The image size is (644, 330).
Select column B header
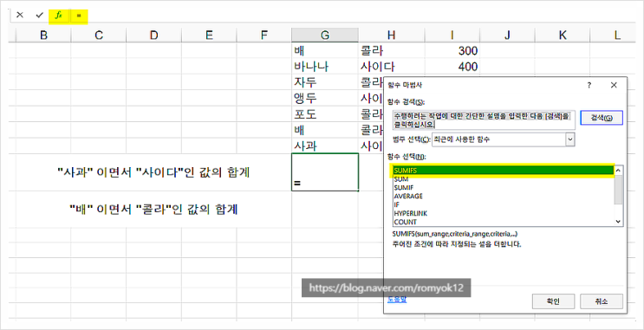43,36
